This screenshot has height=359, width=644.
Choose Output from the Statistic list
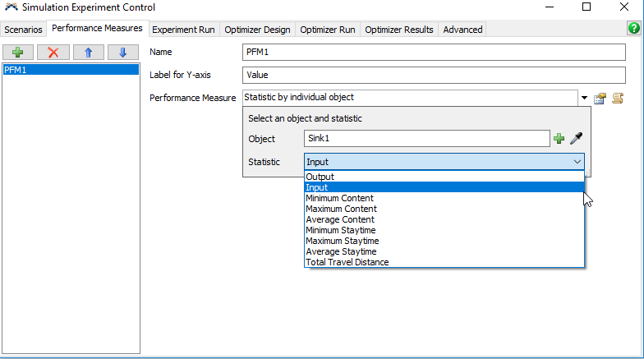(320, 177)
